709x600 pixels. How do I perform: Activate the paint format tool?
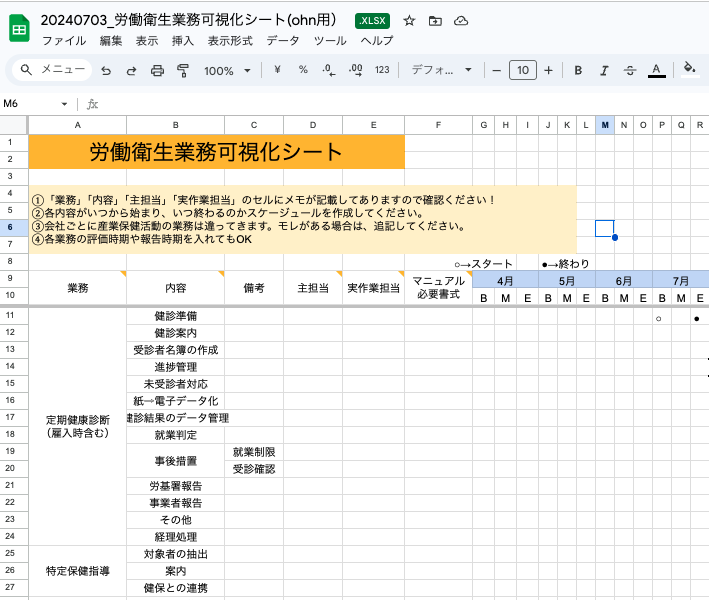pyautogui.click(x=183, y=71)
